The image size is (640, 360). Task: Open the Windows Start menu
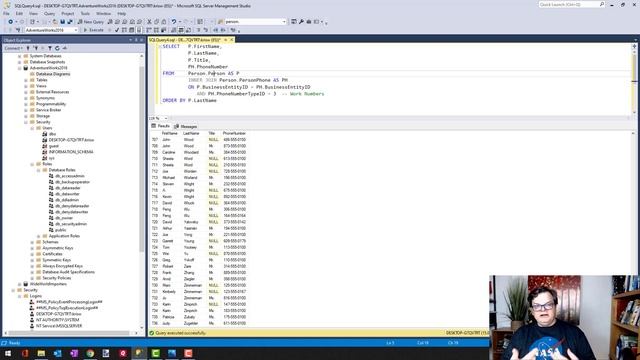(x=8, y=353)
